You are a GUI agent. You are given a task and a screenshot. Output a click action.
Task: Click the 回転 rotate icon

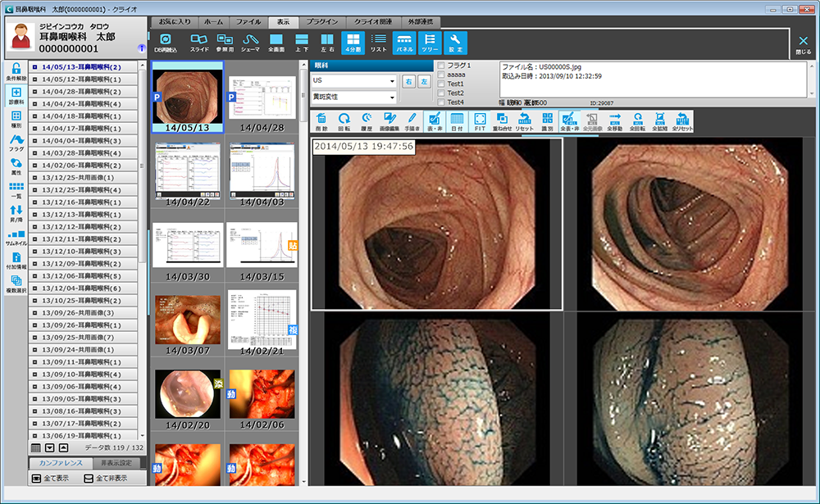tap(344, 121)
